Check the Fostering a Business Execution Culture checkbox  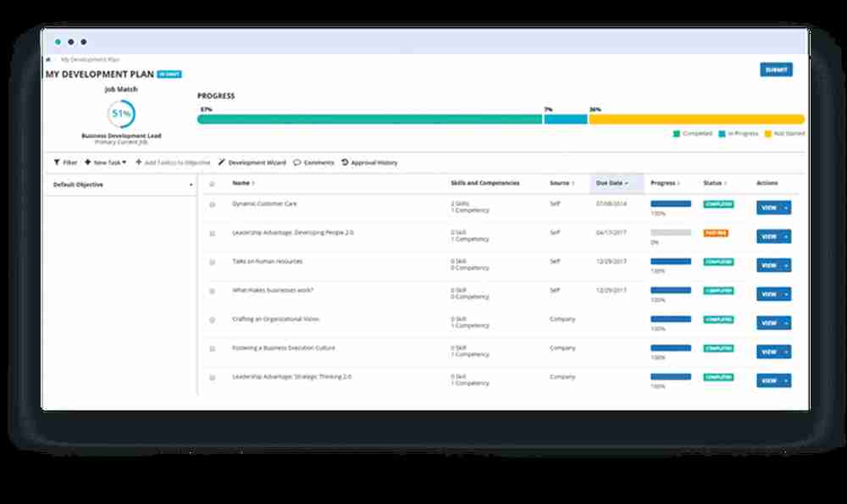tap(213, 349)
